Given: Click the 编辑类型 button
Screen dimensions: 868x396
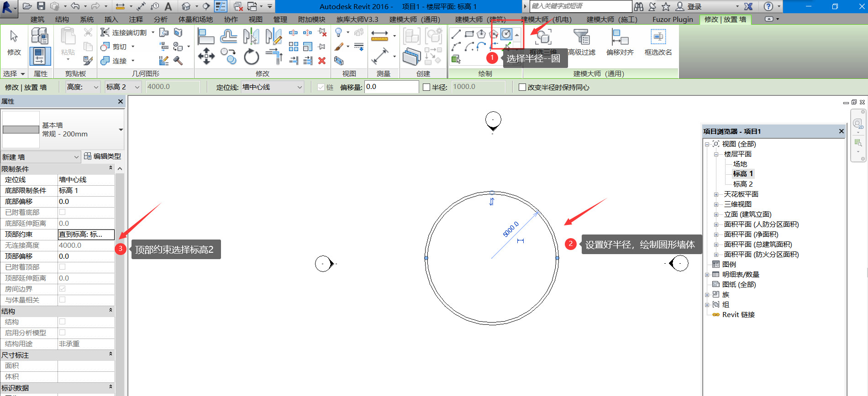Looking at the screenshot, I should 103,156.
